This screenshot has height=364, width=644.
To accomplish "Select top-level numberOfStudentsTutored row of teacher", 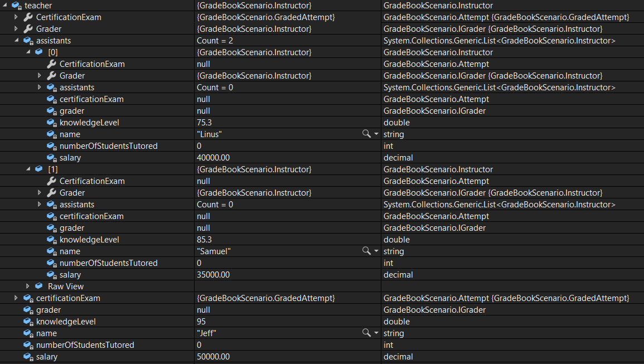I will (85, 345).
